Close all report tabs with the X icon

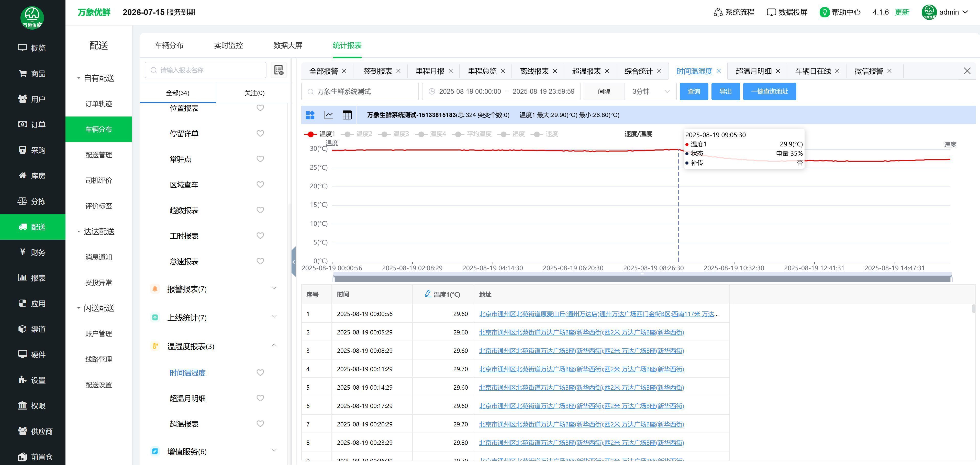pyautogui.click(x=967, y=71)
